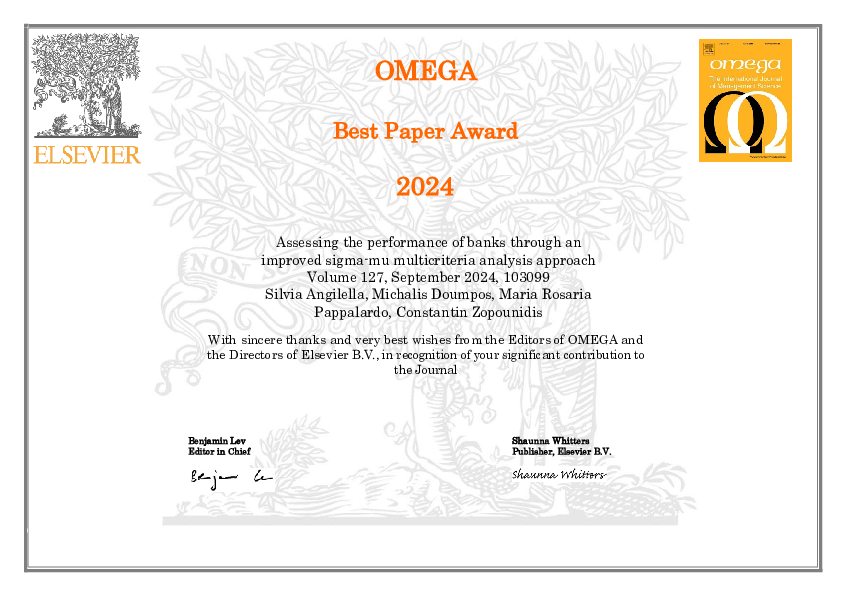Click Shaunna Whitters' cursive signature
The image size is (842, 596).
[559, 475]
